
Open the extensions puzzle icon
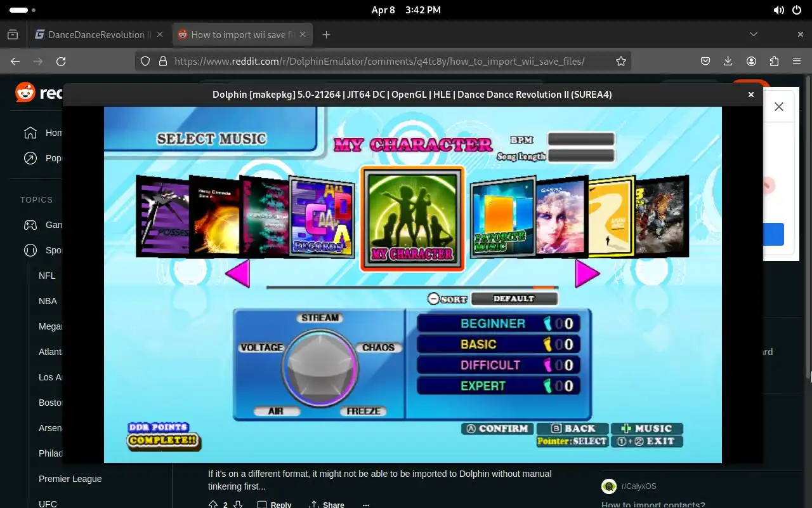[774, 61]
